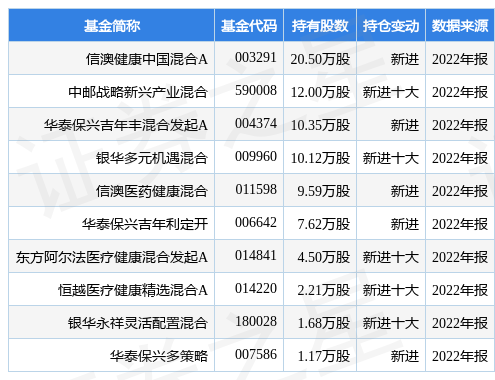Click 新进十大 in the 014220 row

click(x=391, y=290)
